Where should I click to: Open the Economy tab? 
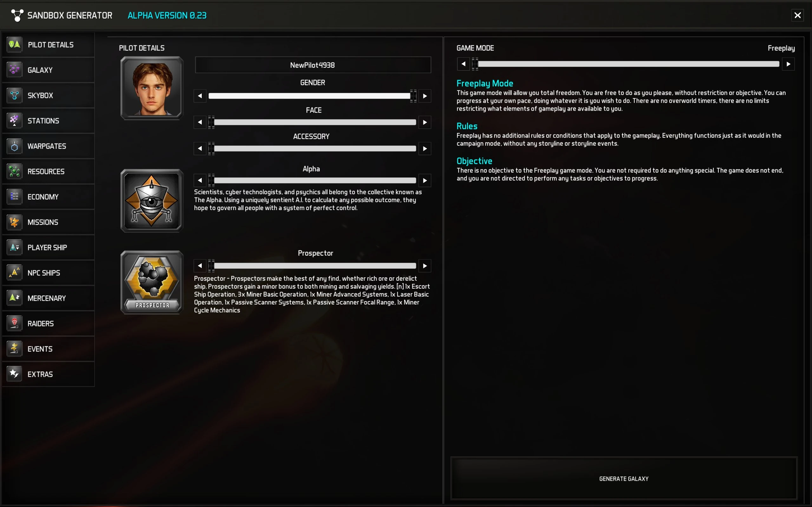tap(48, 196)
